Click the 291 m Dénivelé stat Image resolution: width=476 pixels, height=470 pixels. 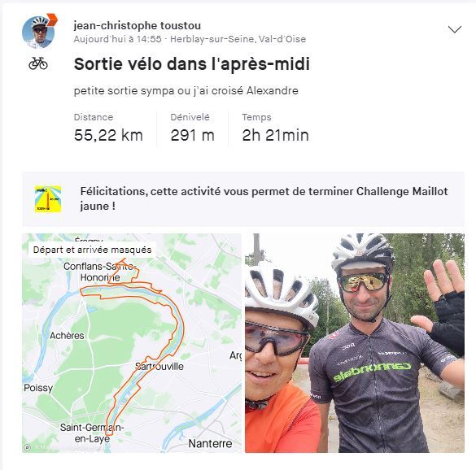click(x=193, y=135)
